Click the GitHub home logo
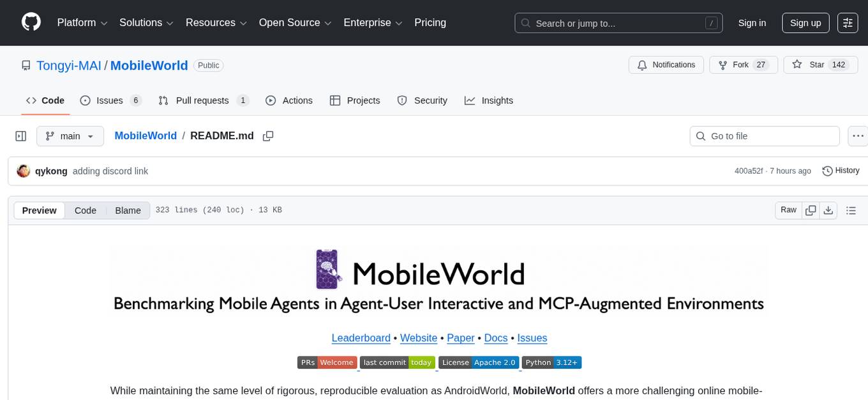The width and height of the screenshot is (868, 400). [x=31, y=22]
